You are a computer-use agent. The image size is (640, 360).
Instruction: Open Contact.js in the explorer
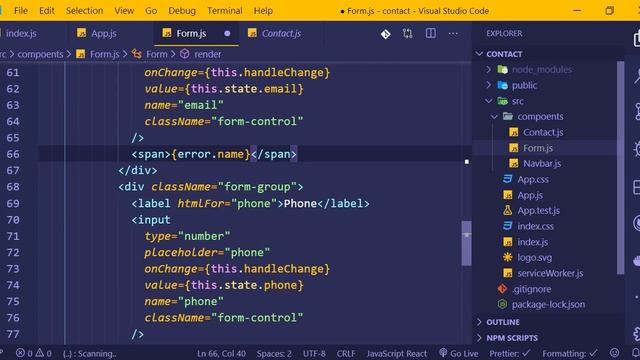pyautogui.click(x=543, y=132)
